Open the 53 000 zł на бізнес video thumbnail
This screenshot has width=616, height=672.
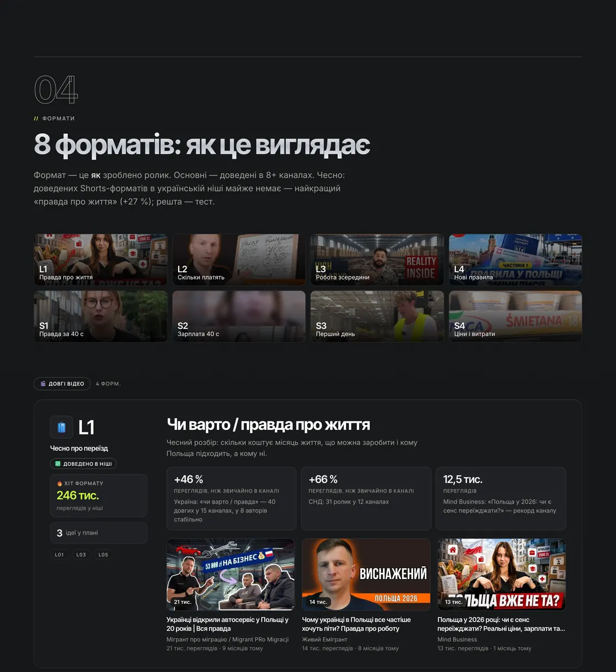(x=230, y=575)
